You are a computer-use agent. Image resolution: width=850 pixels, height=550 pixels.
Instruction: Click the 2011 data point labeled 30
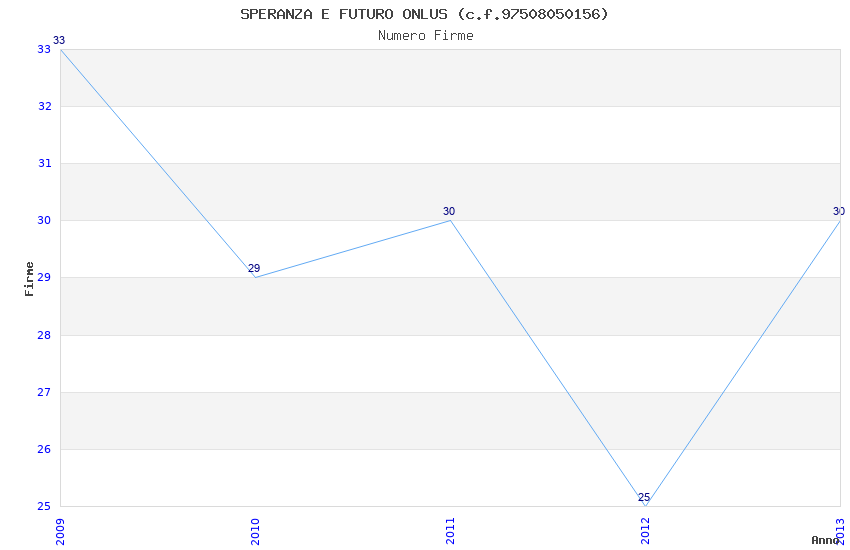450,220
